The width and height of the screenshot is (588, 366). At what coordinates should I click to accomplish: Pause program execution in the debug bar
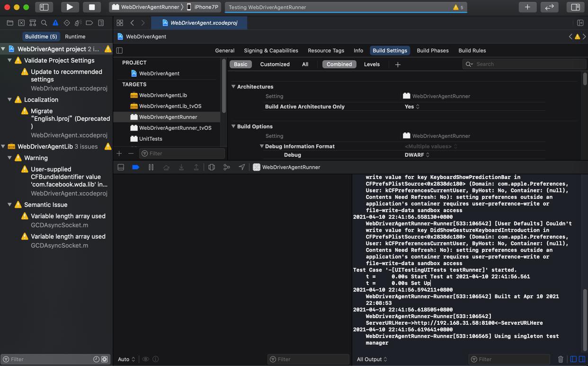151,167
